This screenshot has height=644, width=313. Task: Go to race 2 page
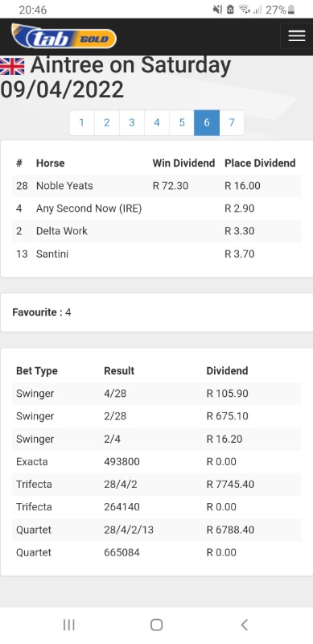(x=107, y=122)
